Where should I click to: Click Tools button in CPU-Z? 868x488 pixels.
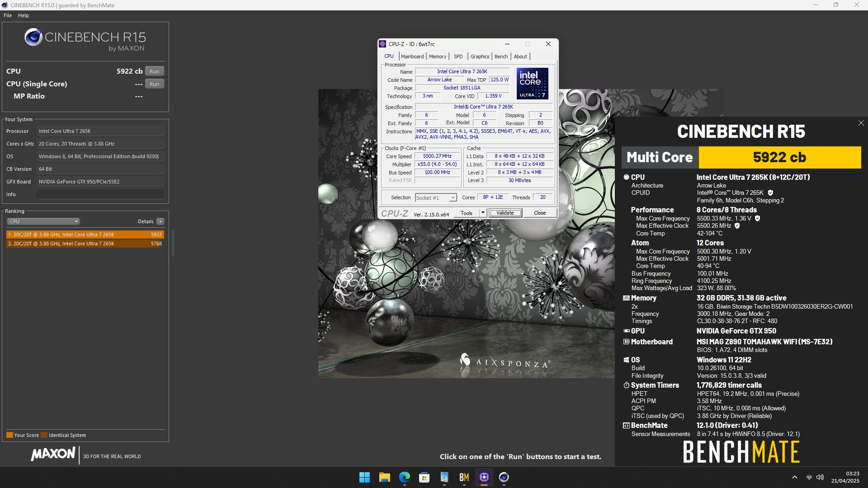(466, 213)
